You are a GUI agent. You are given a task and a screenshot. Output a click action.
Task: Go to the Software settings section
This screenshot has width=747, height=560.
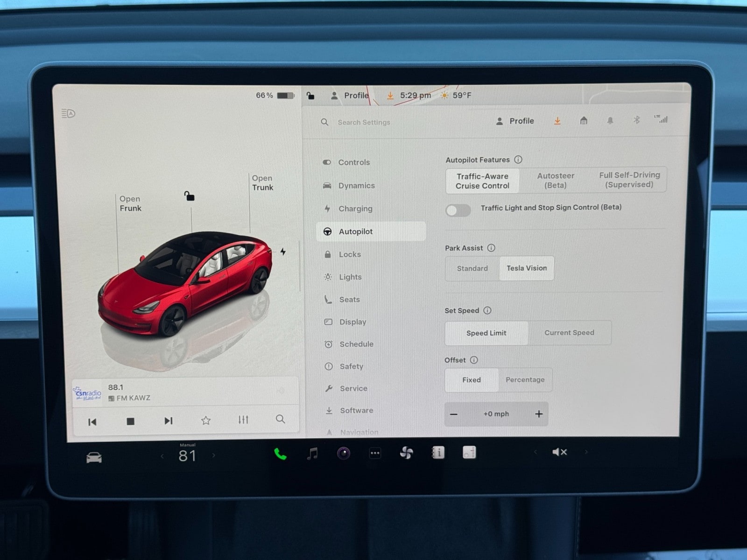[x=356, y=410]
